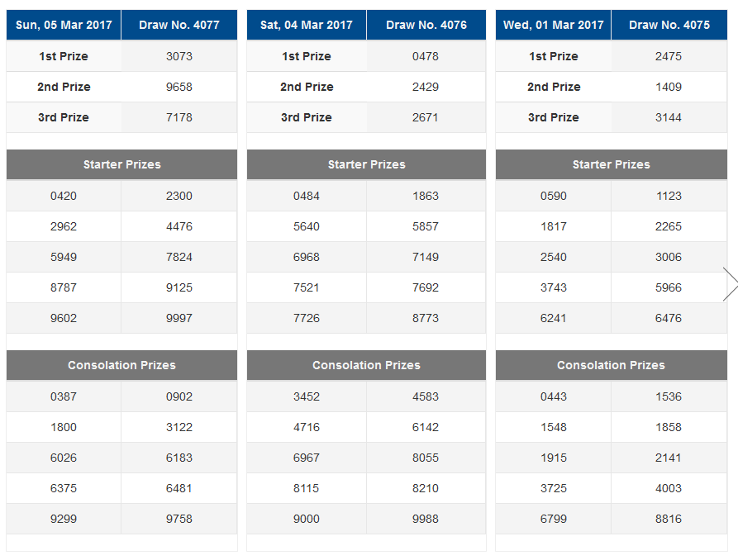Select the Wed, 01 Mar 2017 date header
Image resolution: width=738 pixels, height=560 pixels.
[x=553, y=25]
